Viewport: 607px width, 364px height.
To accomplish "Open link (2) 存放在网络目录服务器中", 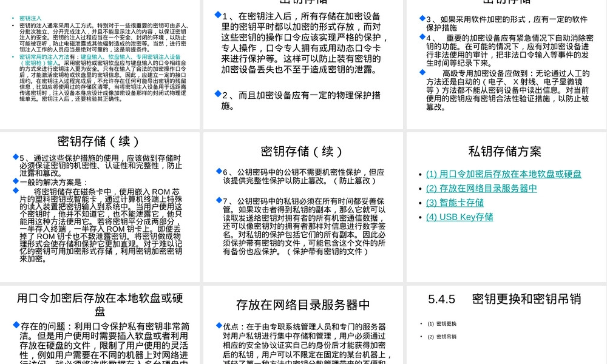I will tap(481, 189).
